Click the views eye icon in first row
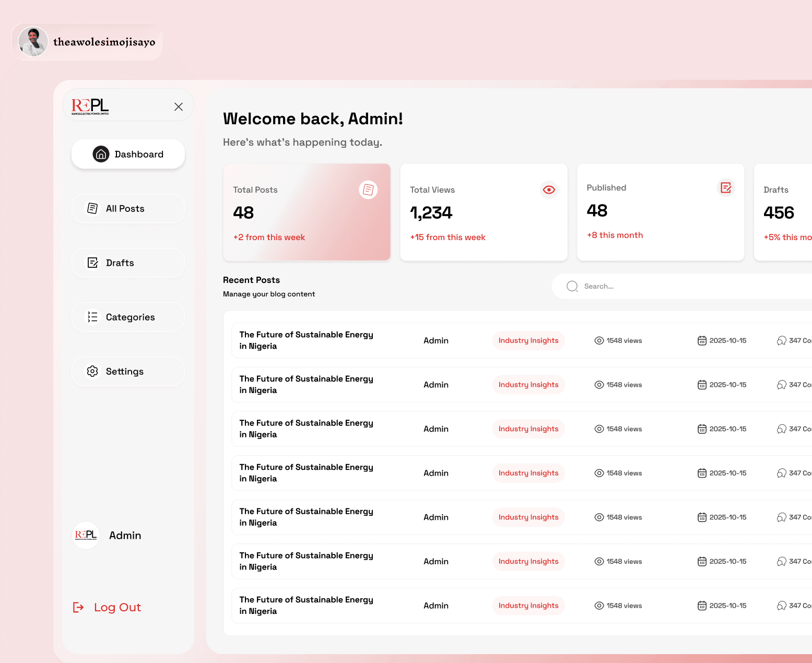 coord(599,340)
